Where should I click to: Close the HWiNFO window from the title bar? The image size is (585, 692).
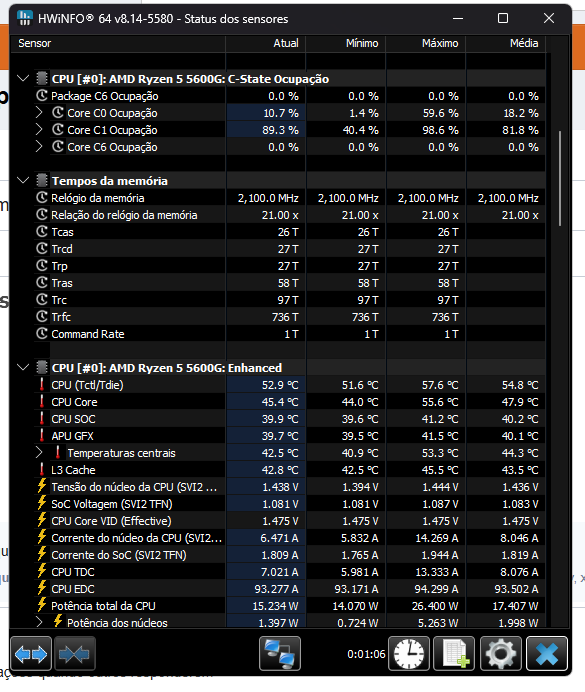pos(549,19)
